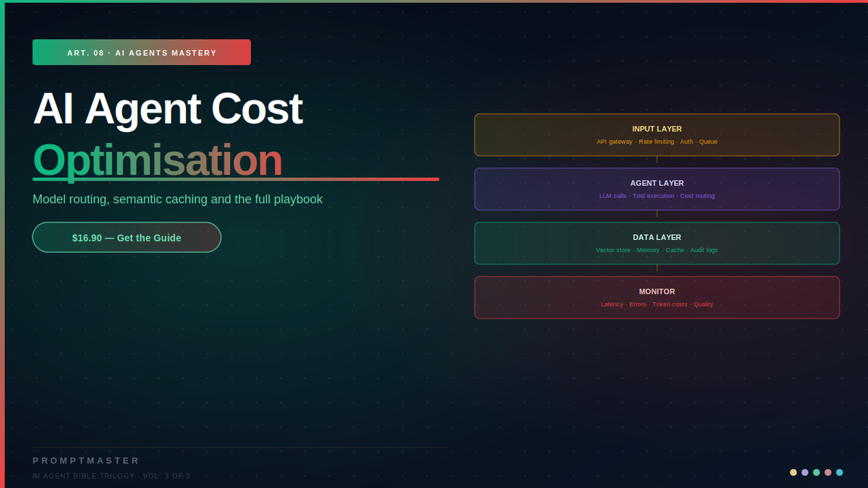Select the AGENT LAYER card
This screenshot has width=868, height=488.
657,189
